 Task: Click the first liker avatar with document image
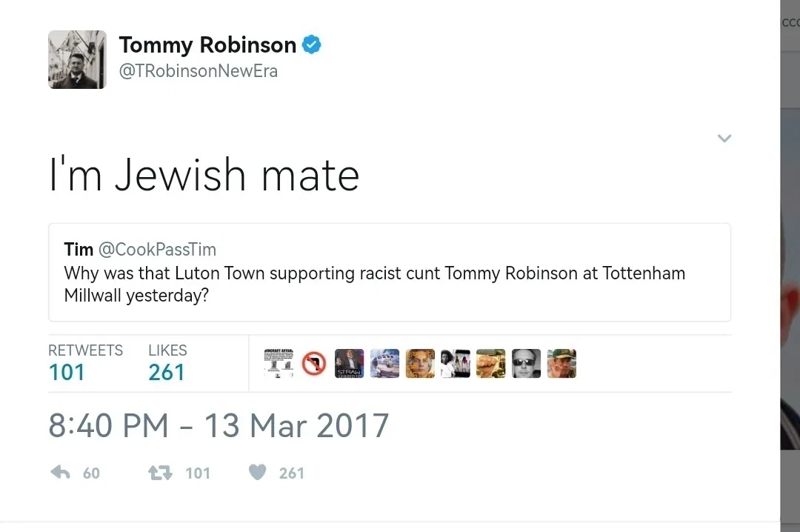pos(279,364)
